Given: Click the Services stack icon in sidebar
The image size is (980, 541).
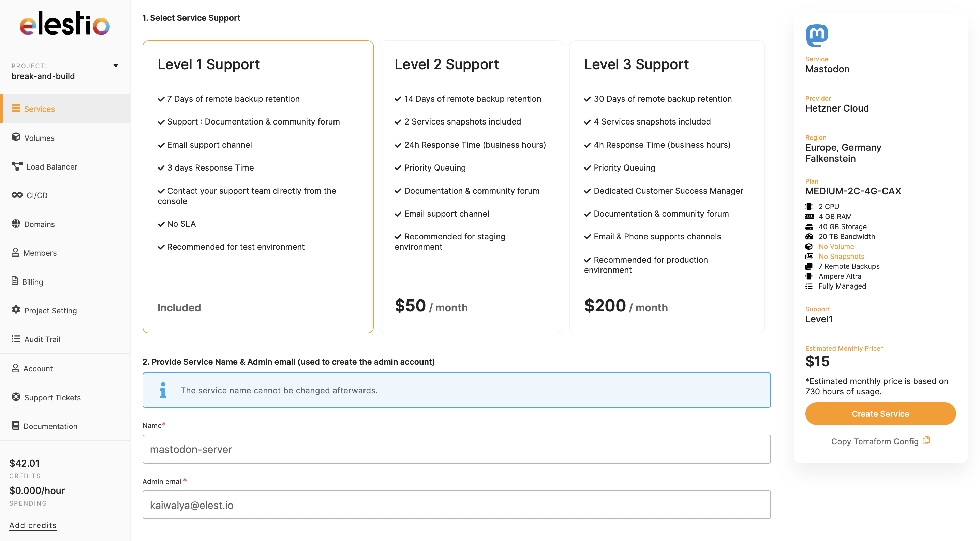Looking at the screenshot, I should (16, 108).
